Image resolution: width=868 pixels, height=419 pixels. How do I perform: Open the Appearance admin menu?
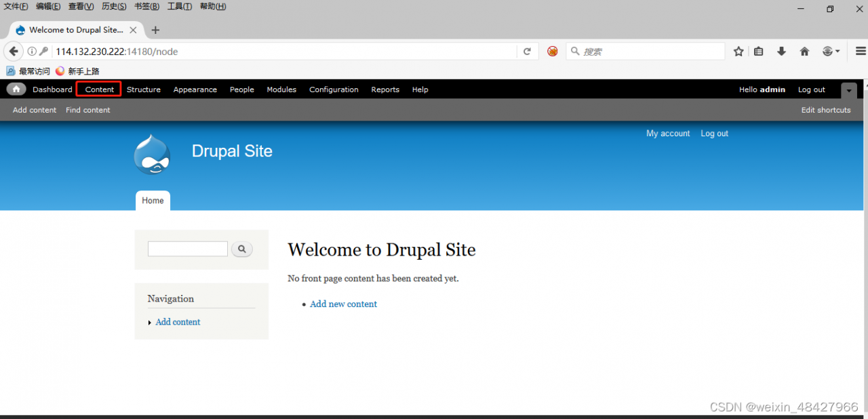pos(195,89)
